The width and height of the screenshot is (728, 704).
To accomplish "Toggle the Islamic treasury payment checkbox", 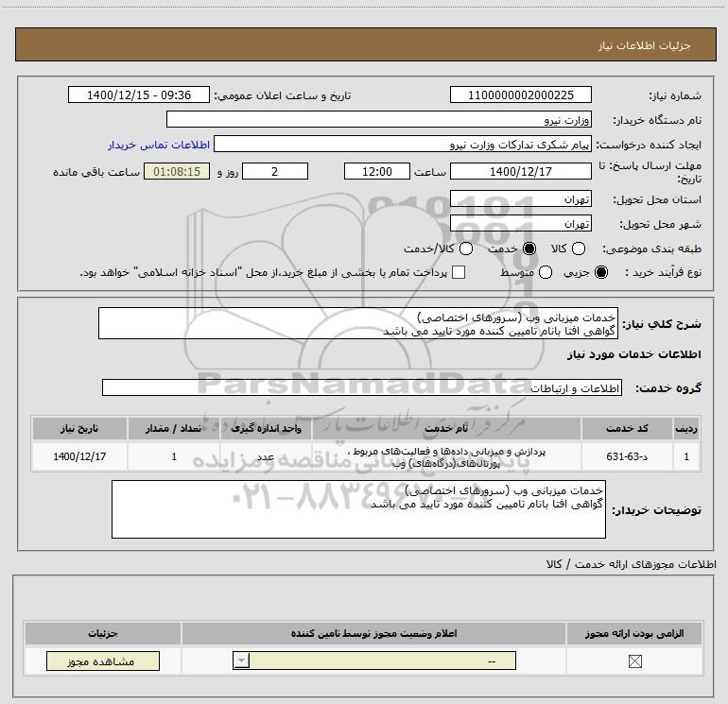I will [x=459, y=272].
